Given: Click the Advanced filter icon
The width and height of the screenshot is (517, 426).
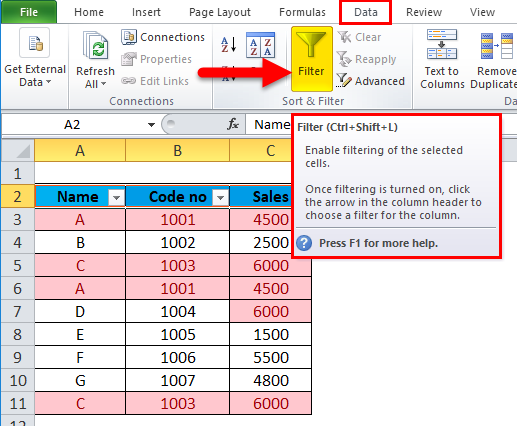Looking at the screenshot, I should pyautogui.click(x=344, y=80).
